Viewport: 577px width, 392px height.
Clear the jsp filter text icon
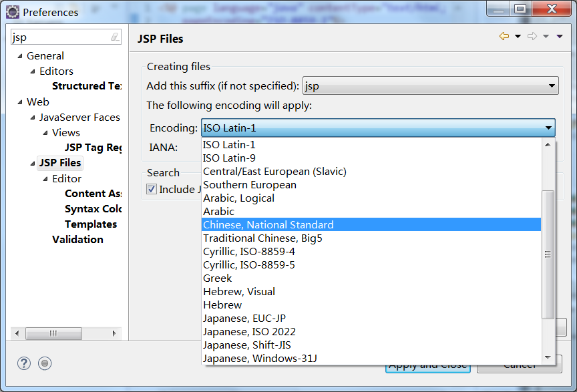[x=115, y=37]
